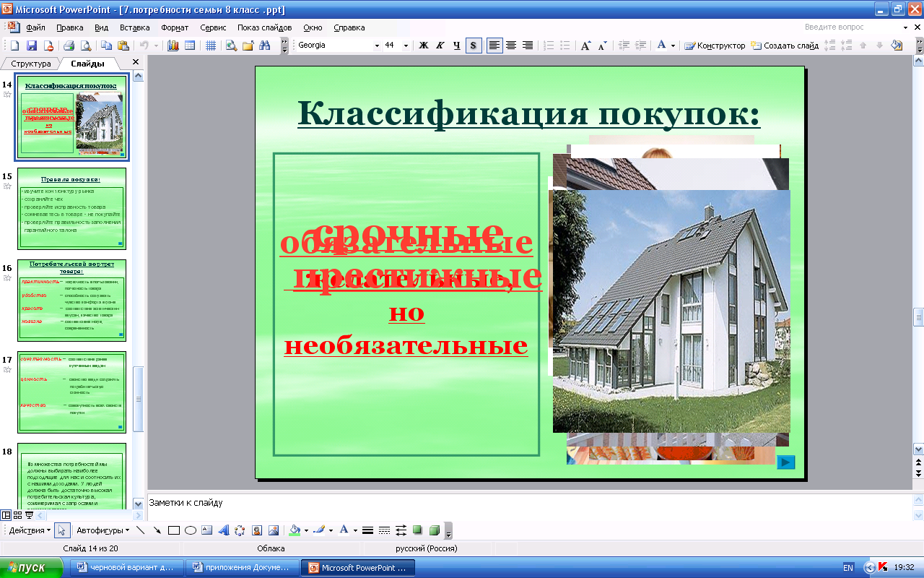
Task: Select the Oval shape tool
Action: tap(191, 530)
